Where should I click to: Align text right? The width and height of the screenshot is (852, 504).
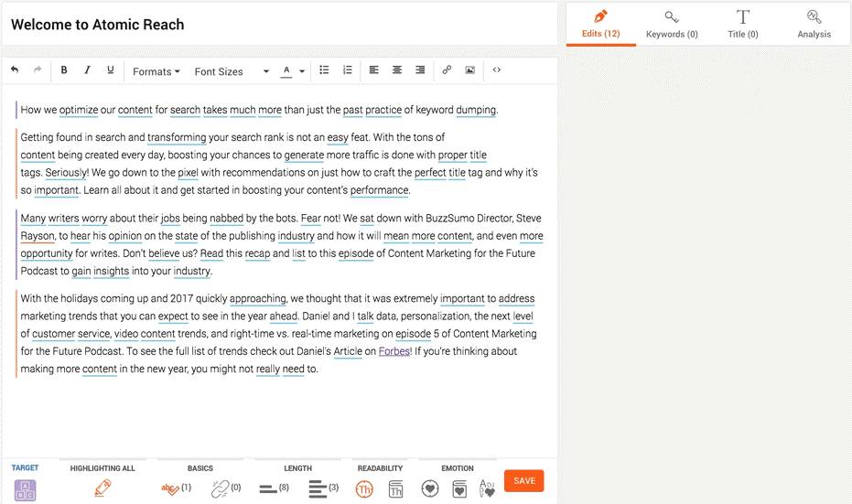tap(420, 70)
